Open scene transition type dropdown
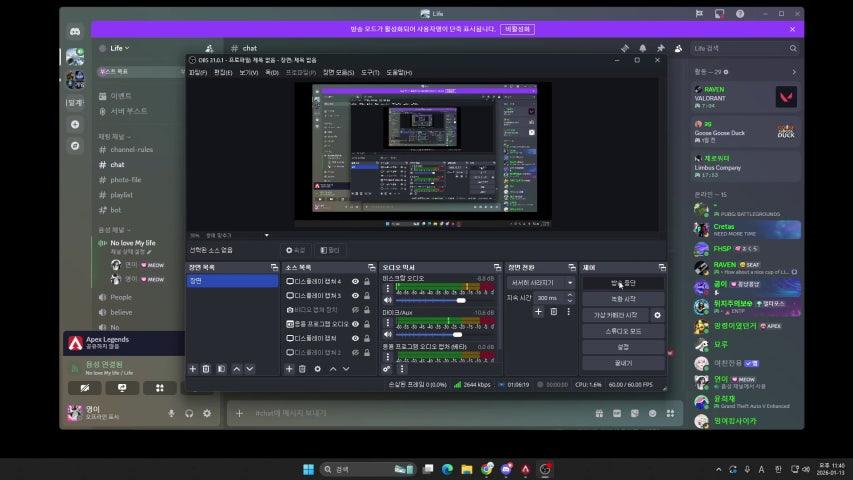Image resolution: width=853 pixels, height=480 pixels. [538, 282]
